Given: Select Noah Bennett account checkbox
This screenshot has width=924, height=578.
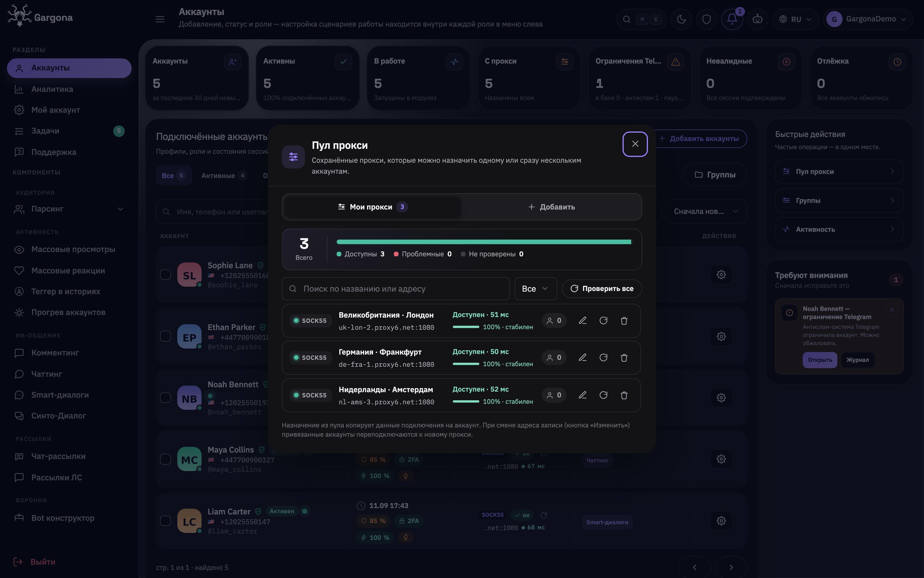Looking at the screenshot, I should pos(165,398).
